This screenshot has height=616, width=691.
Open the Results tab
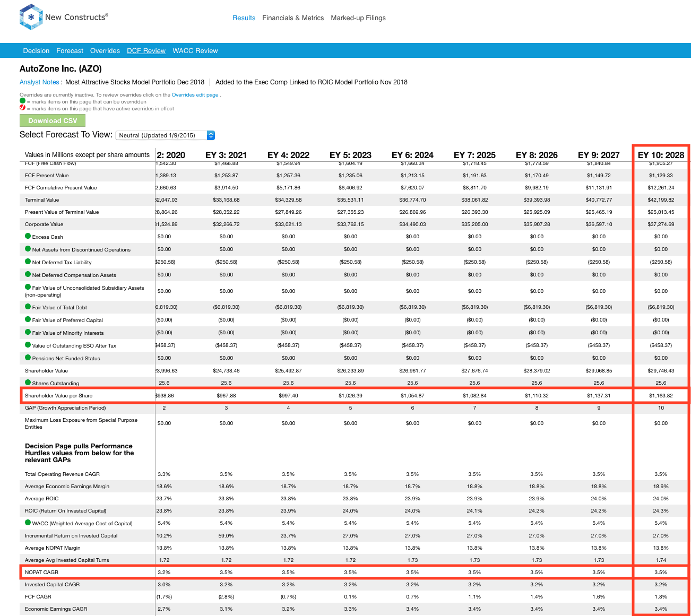coord(244,18)
